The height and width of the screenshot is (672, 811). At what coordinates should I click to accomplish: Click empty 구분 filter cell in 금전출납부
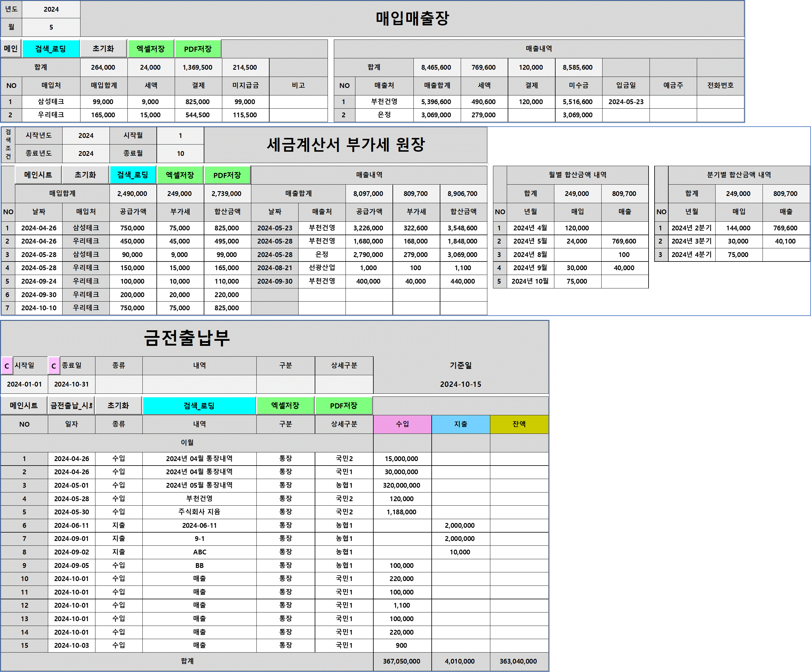286,384
